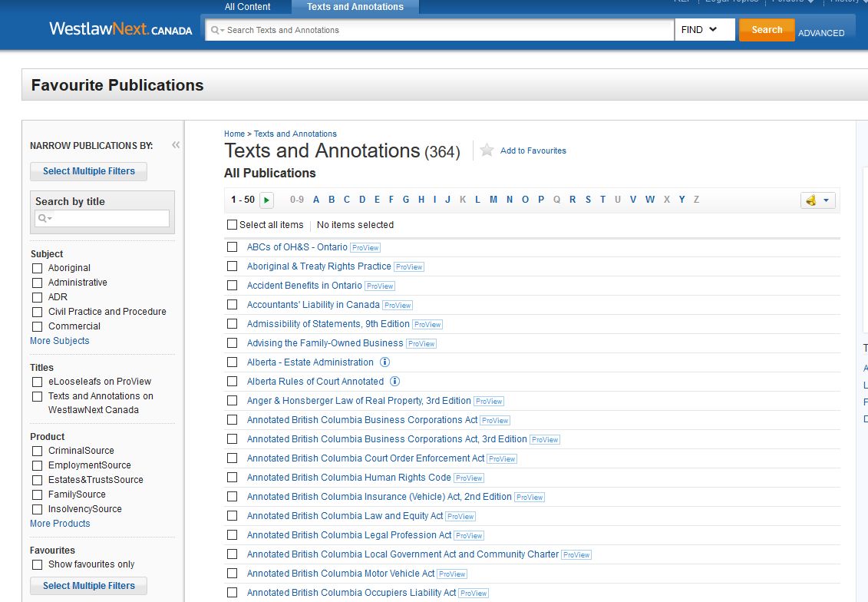Viewport: 868px width, 602px height.
Task: Open the search bar scope dropdown arrow
Action: [x=221, y=30]
